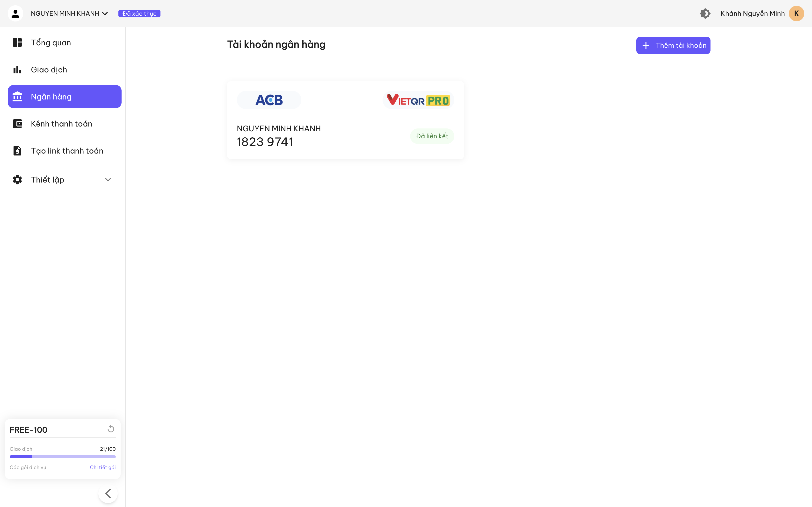This screenshot has height=507, width=812.
Task: Click the refresh icon beside FREE-100
Action: coord(111,429)
